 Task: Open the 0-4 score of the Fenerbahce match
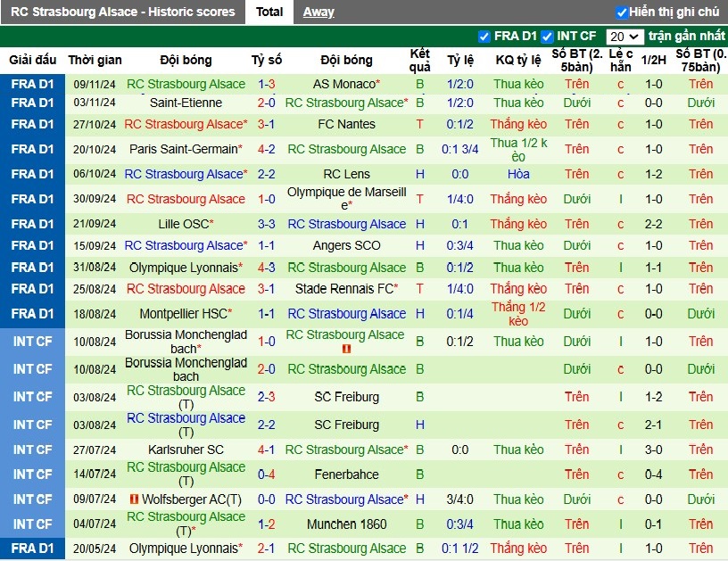pos(267,474)
